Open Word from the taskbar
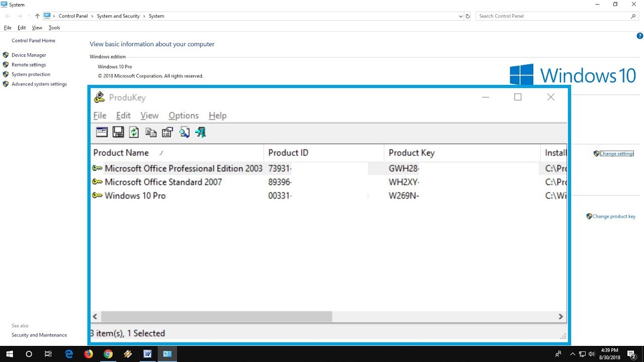The height and width of the screenshot is (362, 644). 147,354
